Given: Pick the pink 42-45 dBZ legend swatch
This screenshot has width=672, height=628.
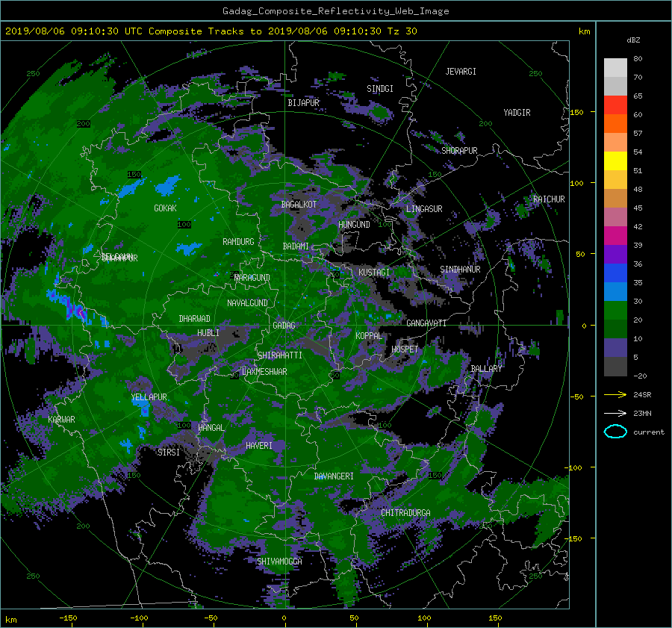Looking at the screenshot, I should [x=615, y=217].
